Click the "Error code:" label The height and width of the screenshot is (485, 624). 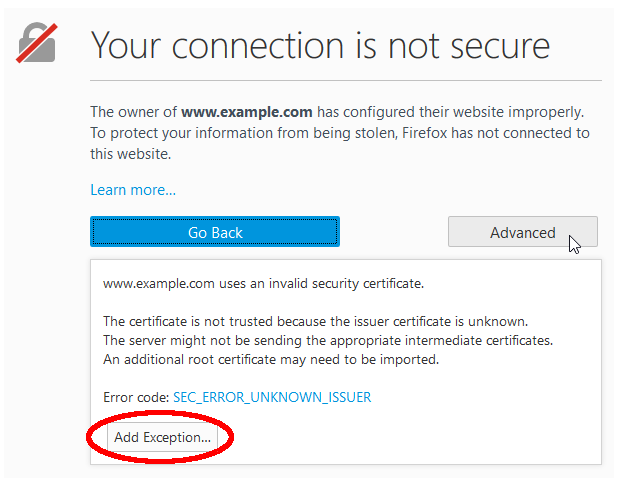[136, 397]
